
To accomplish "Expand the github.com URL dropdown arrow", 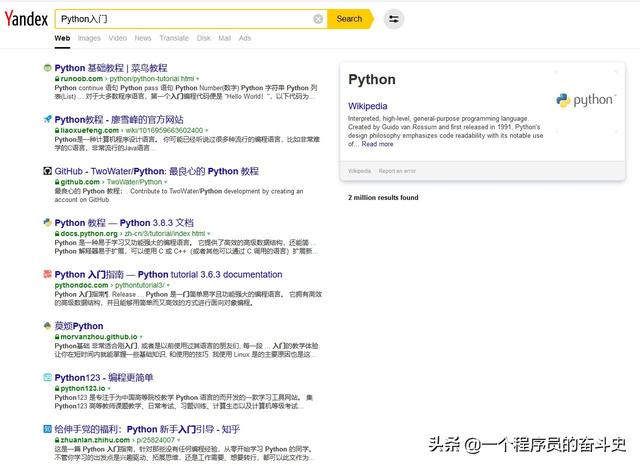I will (166, 182).
